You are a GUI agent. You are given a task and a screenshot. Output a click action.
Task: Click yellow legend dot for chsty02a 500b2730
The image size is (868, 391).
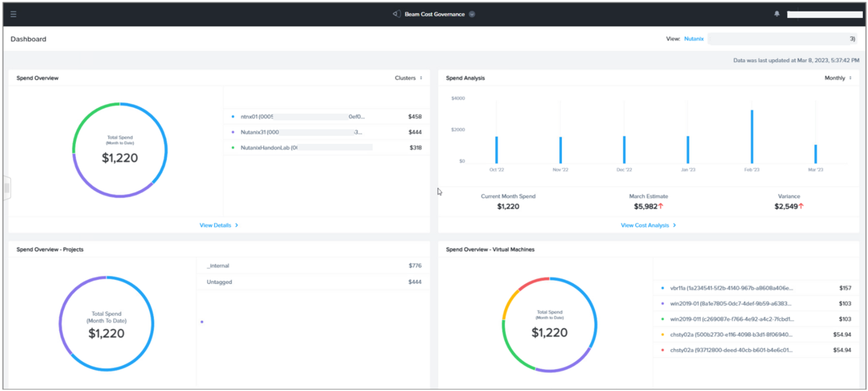pos(663,335)
